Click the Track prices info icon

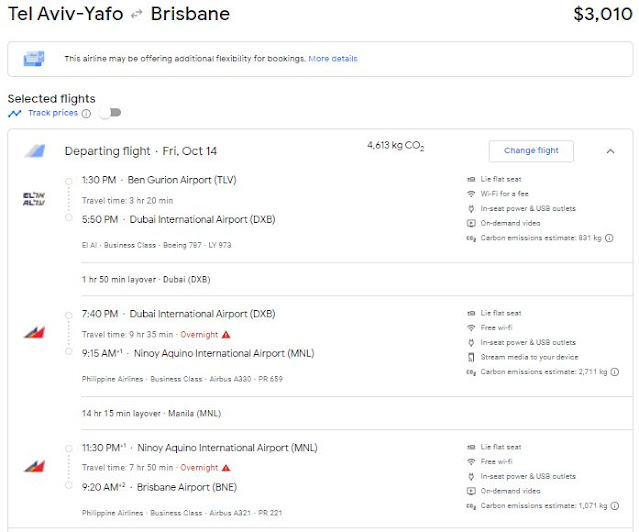point(86,113)
